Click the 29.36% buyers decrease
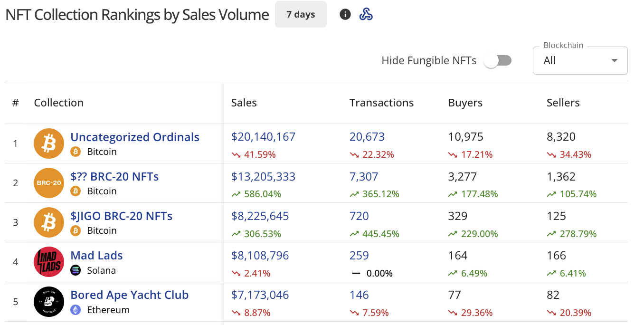This screenshot has height=325, width=644. [471, 313]
